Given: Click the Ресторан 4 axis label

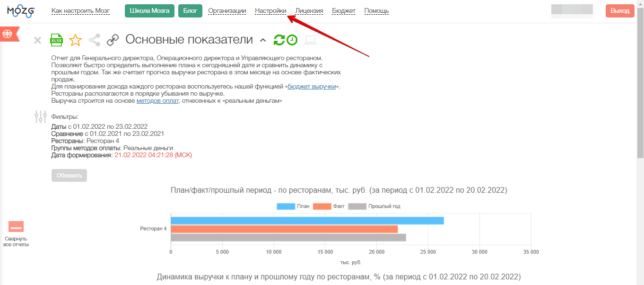Looking at the screenshot, I should (x=153, y=229).
